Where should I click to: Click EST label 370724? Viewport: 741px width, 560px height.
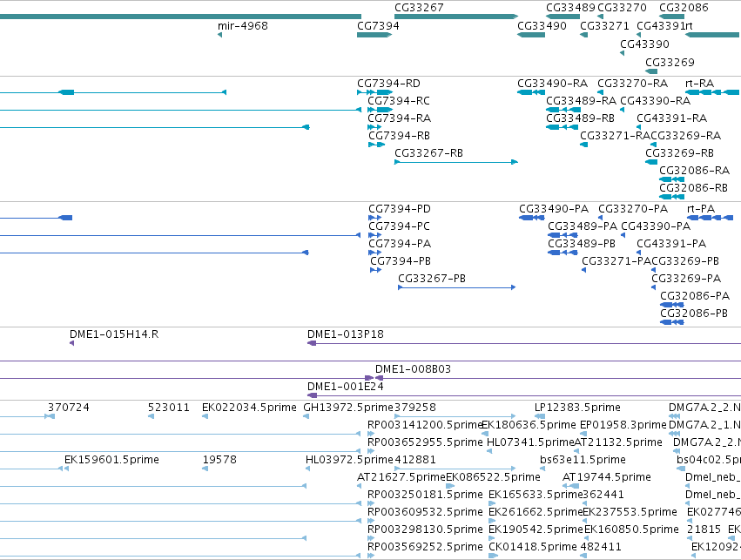click(x=69, y=408)
